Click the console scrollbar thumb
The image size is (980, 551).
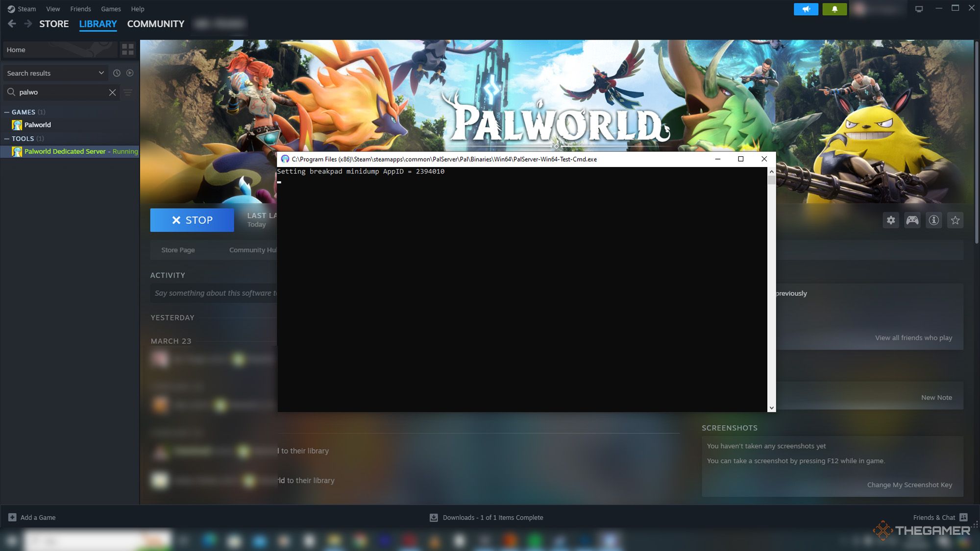[x=771, y=180]
